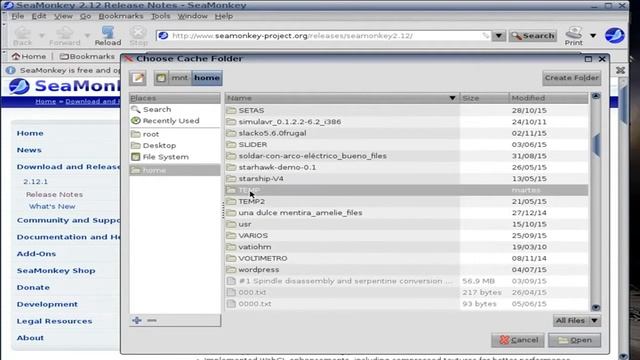Screen dimensions: 640x360
Task: Sort by Modified column header
Action: point(549,98)
